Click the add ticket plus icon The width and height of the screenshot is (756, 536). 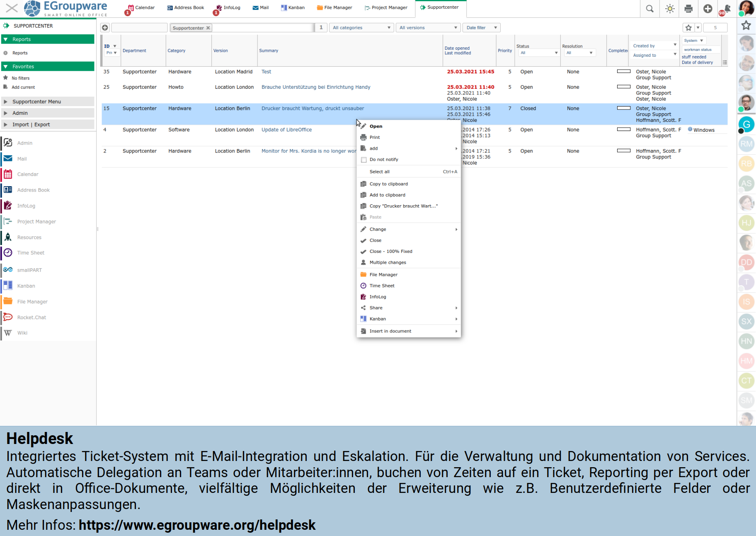pyautogui.click(x=105, y=28)
